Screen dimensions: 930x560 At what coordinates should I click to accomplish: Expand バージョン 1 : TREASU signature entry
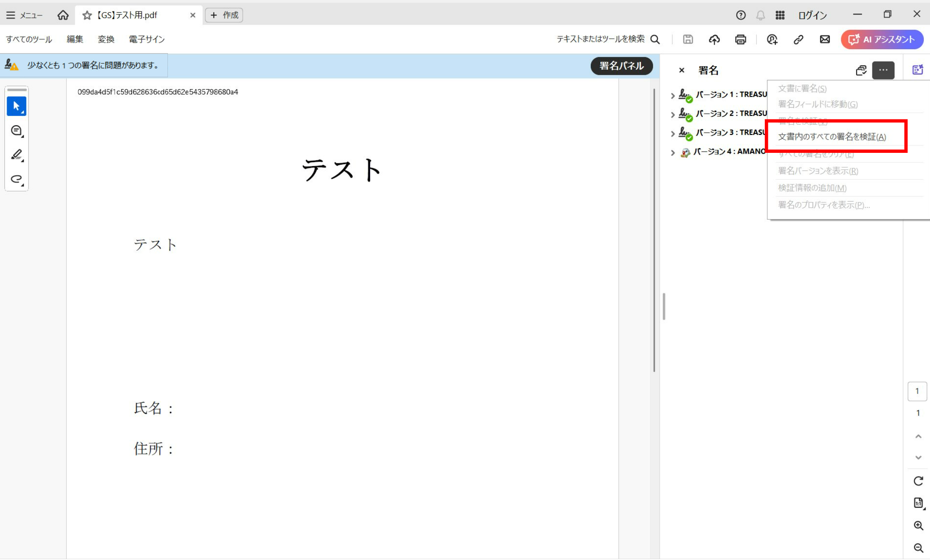672,95
